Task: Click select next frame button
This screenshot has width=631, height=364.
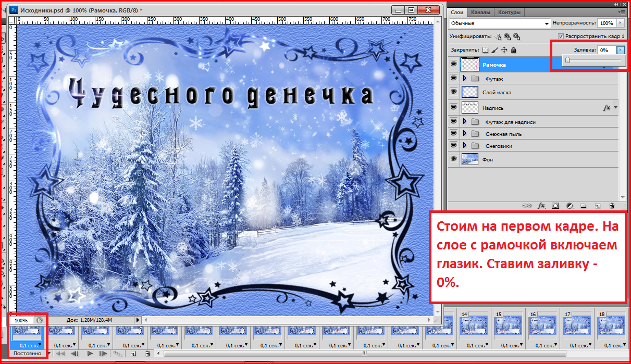Action: [103, 354]
